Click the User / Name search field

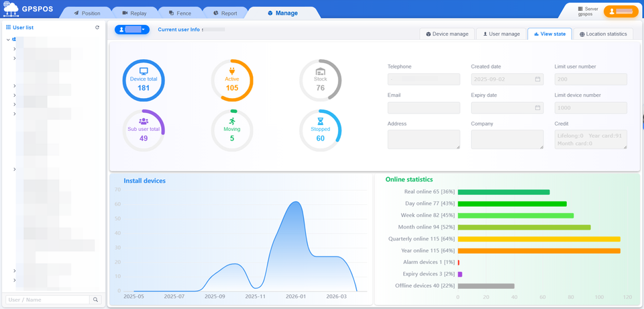(47, 300)
